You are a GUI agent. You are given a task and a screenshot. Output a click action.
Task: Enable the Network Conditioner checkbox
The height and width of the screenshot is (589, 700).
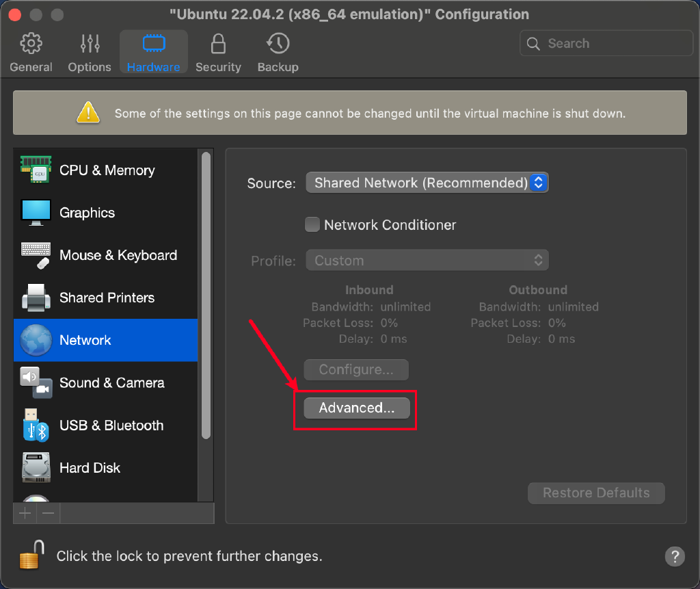pyautogui.click(x=312, y=225)
